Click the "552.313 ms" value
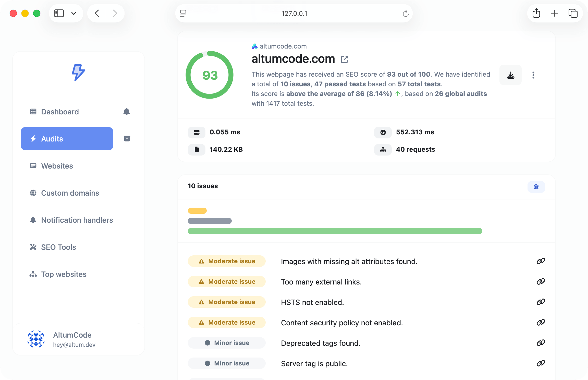The height and width of the screenshot is (380, 588). [x=415, y=132]
